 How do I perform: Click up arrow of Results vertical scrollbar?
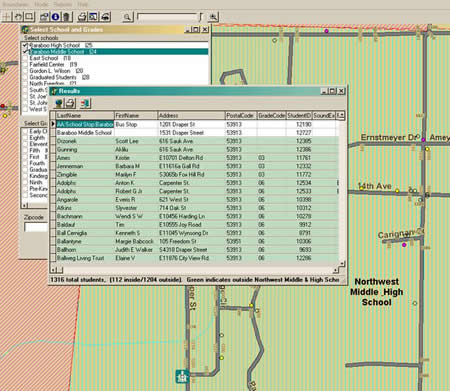(342, 115)
